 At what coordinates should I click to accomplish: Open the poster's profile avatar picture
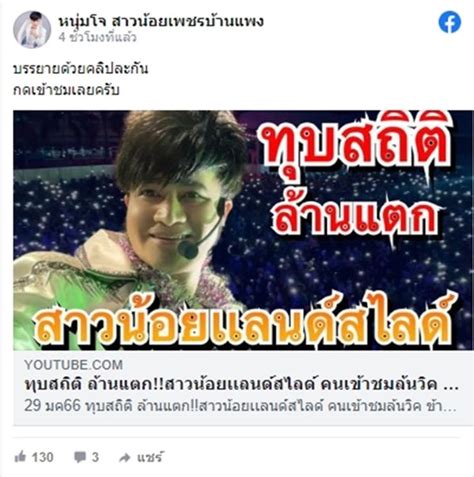pos(32,29)
